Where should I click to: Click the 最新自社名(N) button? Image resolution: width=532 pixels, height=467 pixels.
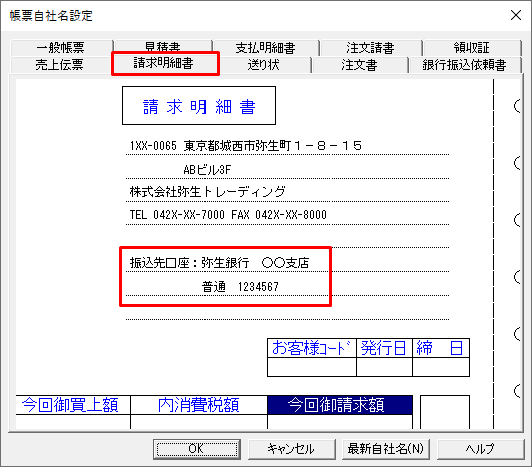386,449
